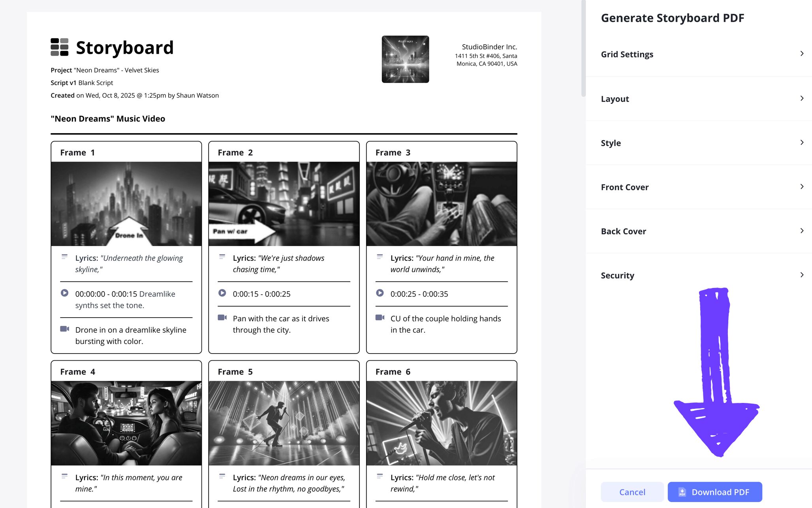Click the PDF icon on Download button
Viewport: 812px width, 508px height.
point(681,492)
